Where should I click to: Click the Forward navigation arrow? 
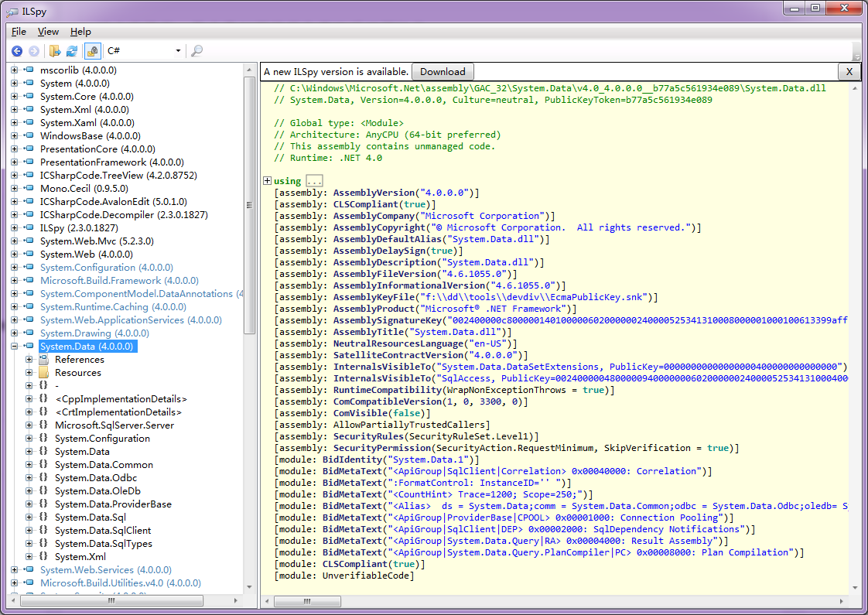pos(34,51)
